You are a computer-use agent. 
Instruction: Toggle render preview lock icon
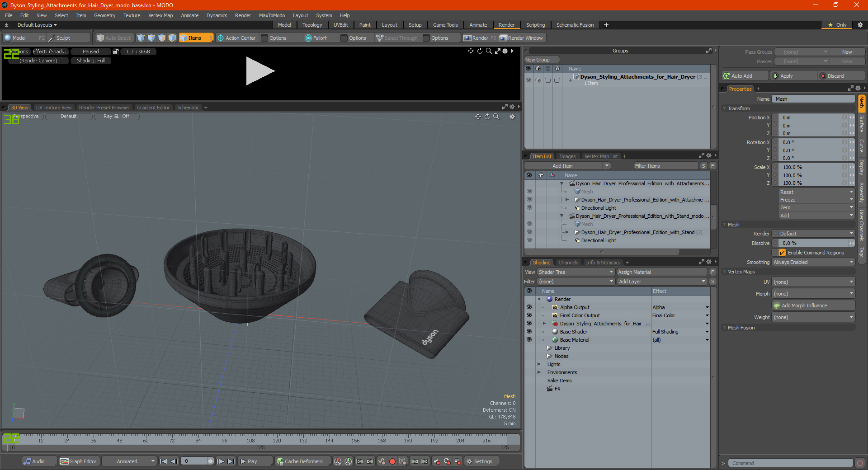tap(116, 52)
